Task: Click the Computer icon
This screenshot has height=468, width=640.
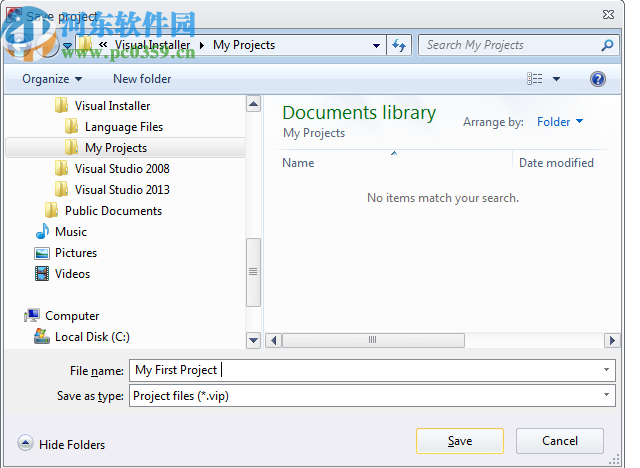Action: coord(32,315)
